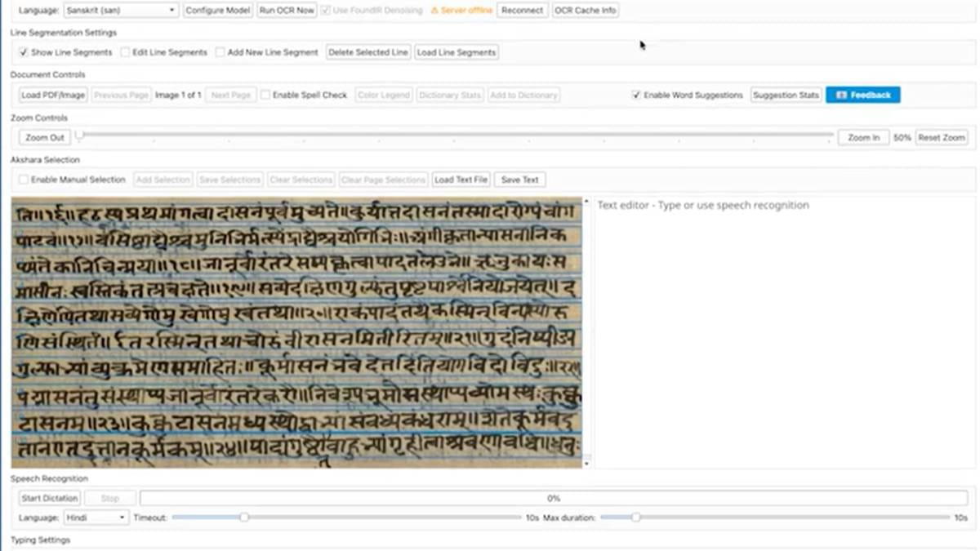This screenshot has width=980, height=551.
Task: Click Save Text button
Action: [519, 180]
